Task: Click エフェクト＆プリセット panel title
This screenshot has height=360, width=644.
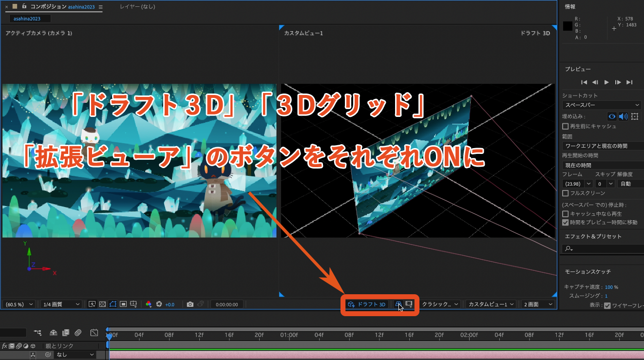Action: tap(593, 236)
